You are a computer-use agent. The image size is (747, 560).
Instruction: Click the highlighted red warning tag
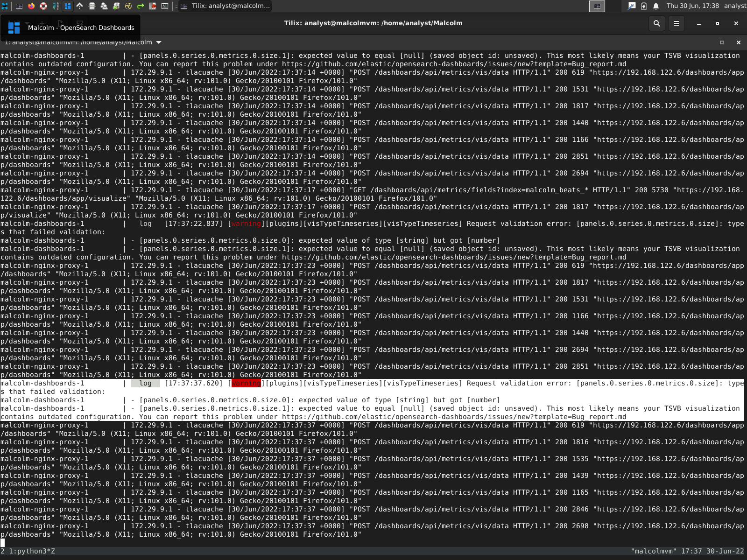tap(246, 383)
